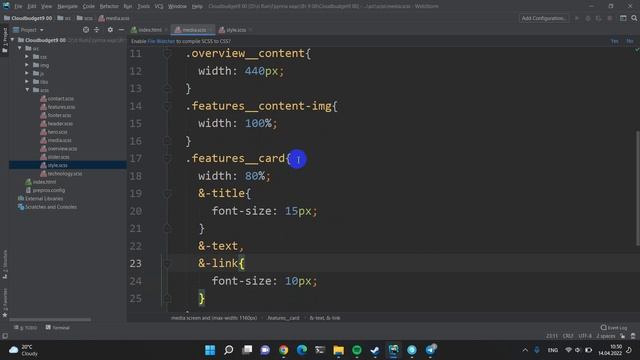The width and height of the screenshot is (640, 360).
Task: Click the lock read-only icon in status bar
Action: 622,336
